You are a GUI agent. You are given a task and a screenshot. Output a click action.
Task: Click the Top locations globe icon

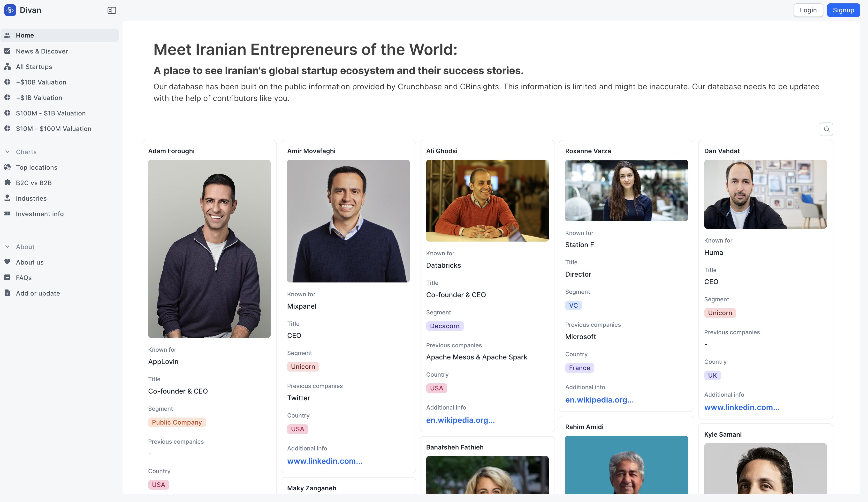7,167
